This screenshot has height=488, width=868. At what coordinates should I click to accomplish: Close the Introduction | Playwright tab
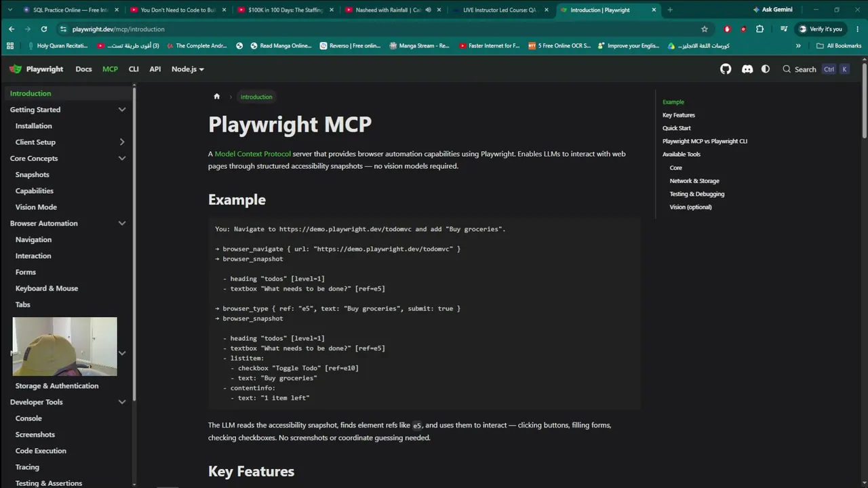pyautogui.click(x=654, y=10)
